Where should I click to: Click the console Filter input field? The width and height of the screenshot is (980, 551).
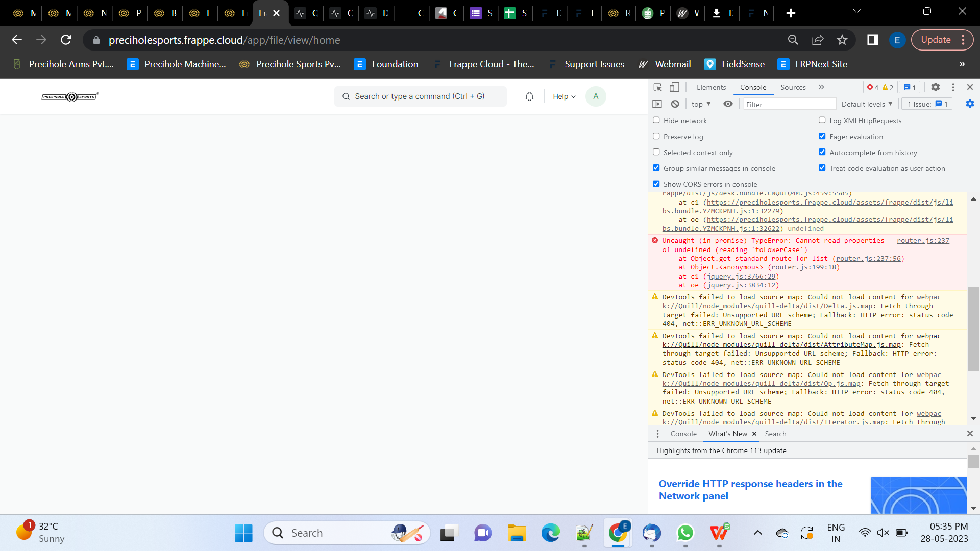(x=789, y=104)
